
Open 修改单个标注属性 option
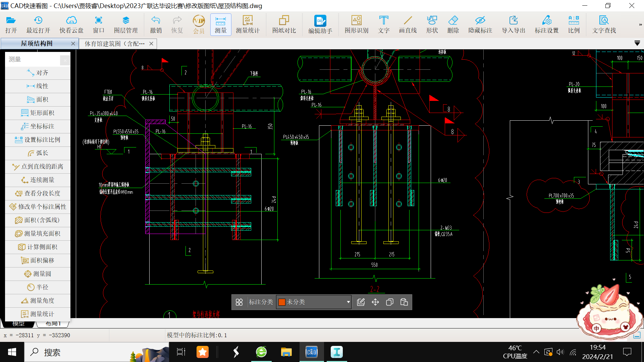38,207
